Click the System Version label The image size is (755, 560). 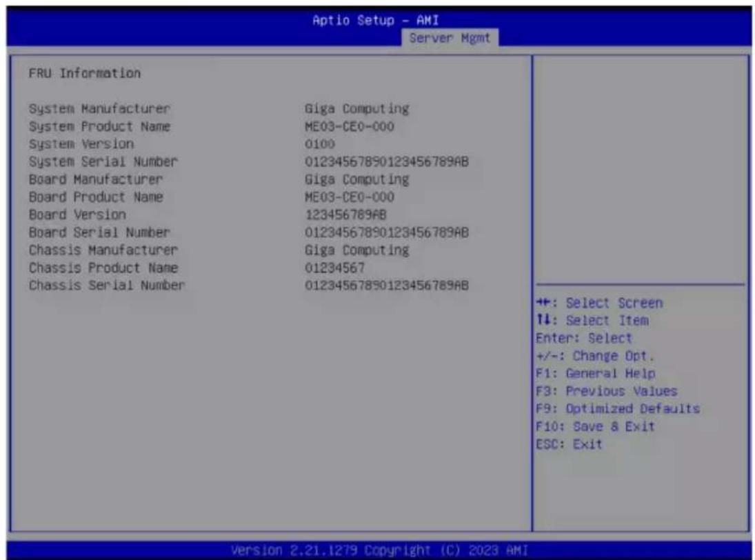click(81, 144)
